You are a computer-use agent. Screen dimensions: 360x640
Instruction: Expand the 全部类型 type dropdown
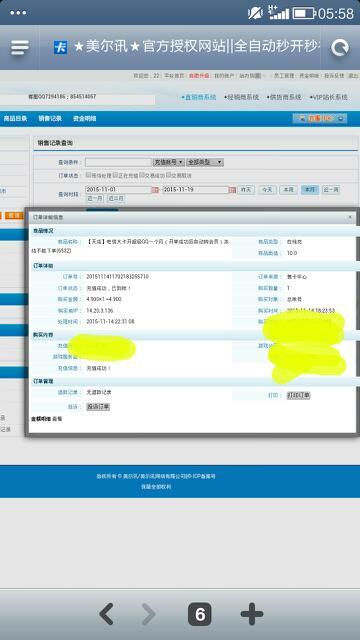(x=205, y=162)
